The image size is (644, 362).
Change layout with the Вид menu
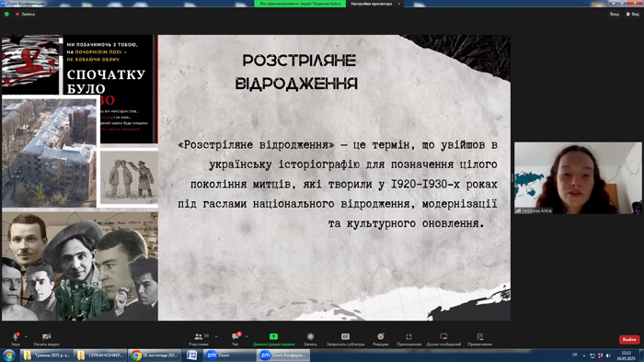[633, 14]
